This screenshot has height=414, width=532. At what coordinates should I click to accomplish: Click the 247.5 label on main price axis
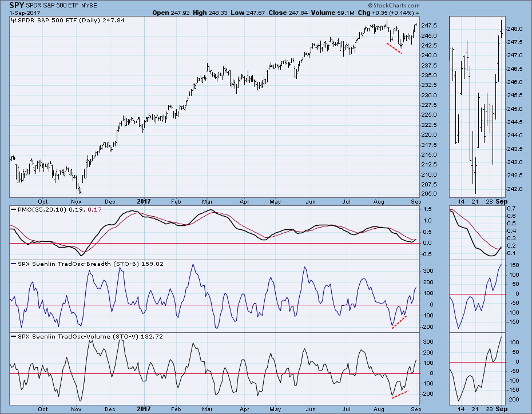click(429, 25)
